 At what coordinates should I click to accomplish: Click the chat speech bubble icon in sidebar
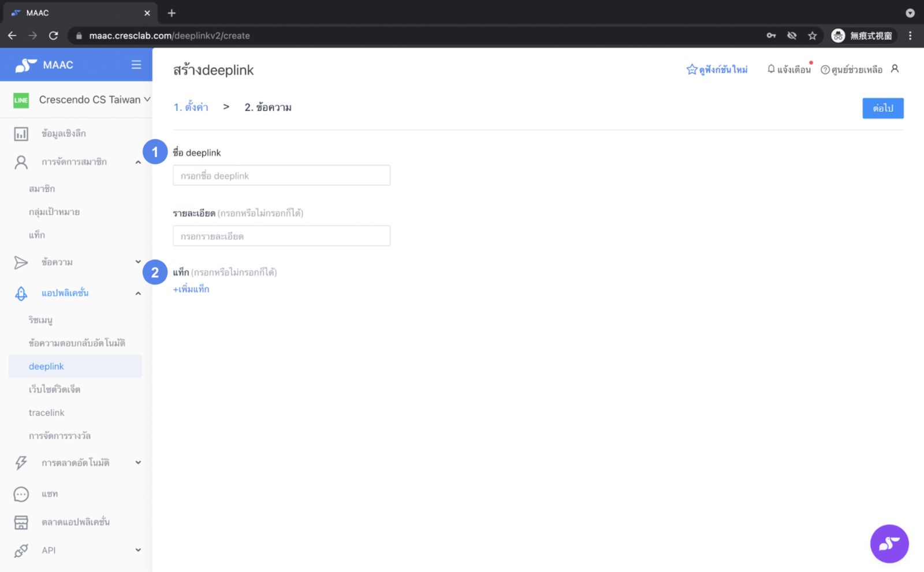click(21, 495)
